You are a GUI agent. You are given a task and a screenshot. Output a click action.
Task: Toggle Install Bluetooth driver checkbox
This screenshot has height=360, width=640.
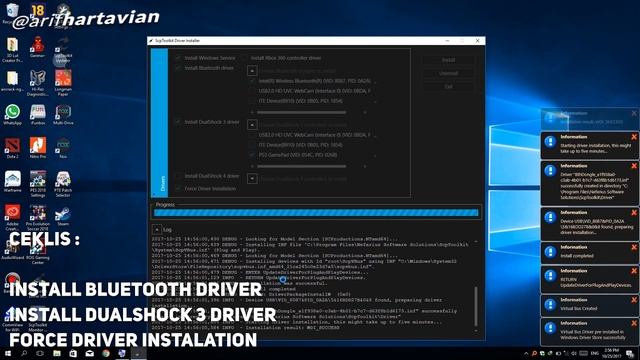178,68
